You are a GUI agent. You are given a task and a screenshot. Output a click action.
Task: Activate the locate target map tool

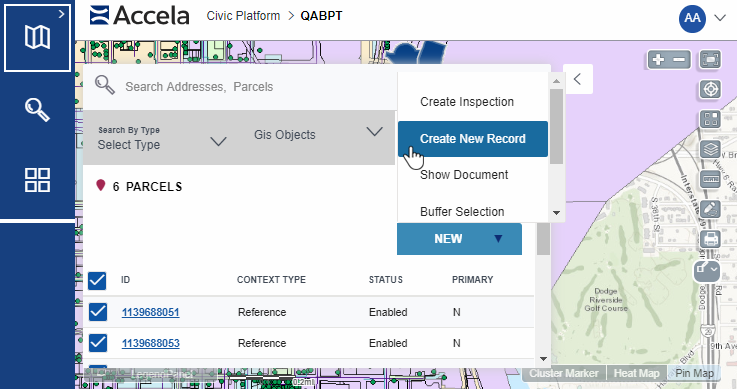[x=710, y=89]
